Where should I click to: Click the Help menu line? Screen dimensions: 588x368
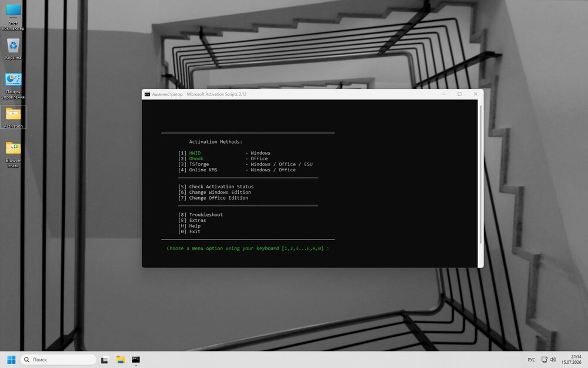tap(189, 226)
